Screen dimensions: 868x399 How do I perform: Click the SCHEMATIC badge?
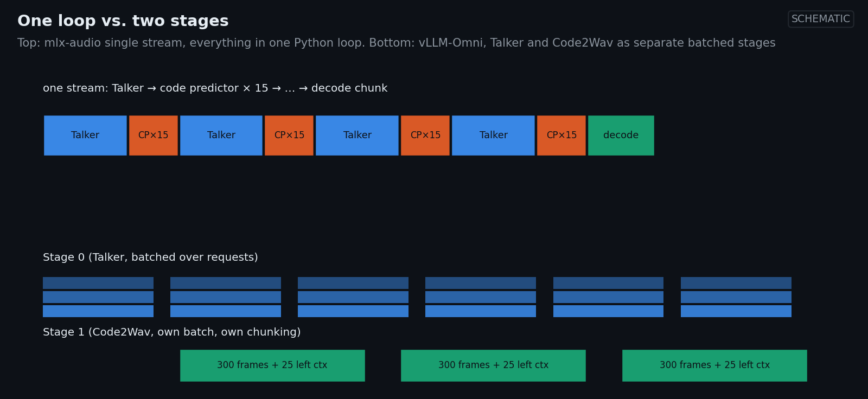pos(821,19)
